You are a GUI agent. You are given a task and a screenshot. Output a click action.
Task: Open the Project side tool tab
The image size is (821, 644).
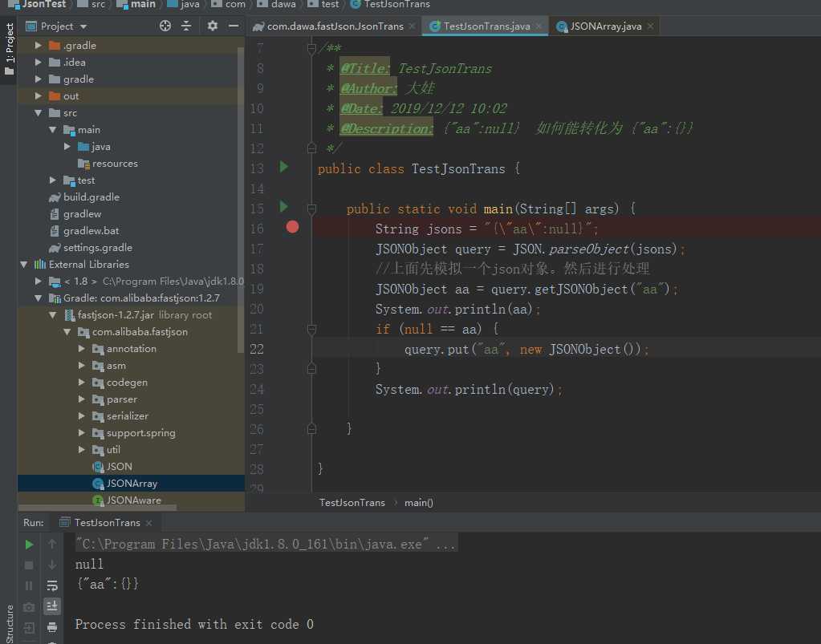pos(9,49)
